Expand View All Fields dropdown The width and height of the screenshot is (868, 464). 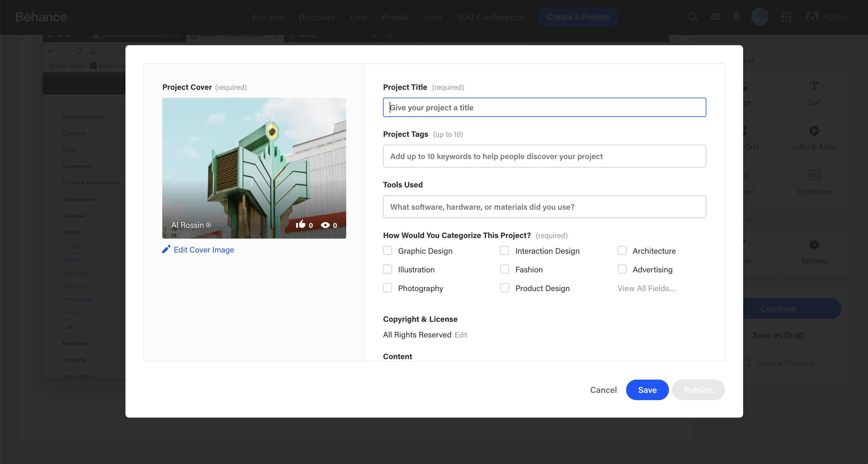[646, 288]
